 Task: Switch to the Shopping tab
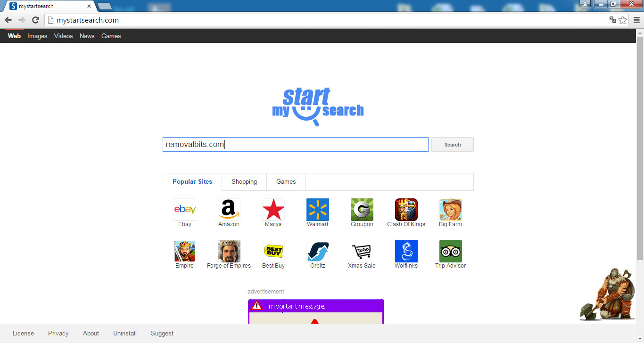click(244, 181)
